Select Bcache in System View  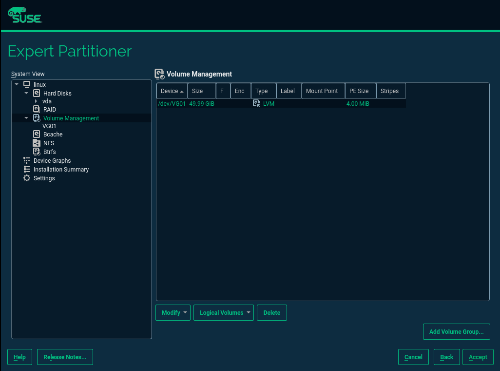53,134
